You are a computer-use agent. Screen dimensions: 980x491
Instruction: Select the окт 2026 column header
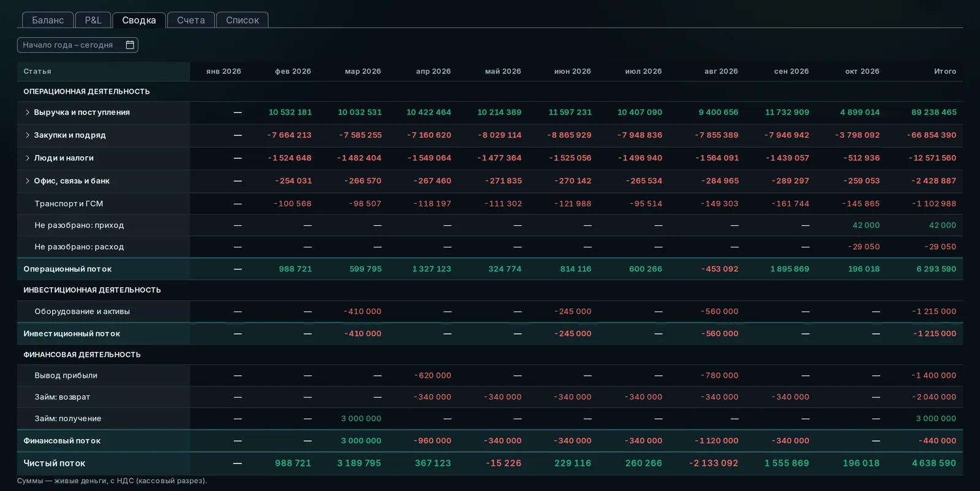point(862,72)
